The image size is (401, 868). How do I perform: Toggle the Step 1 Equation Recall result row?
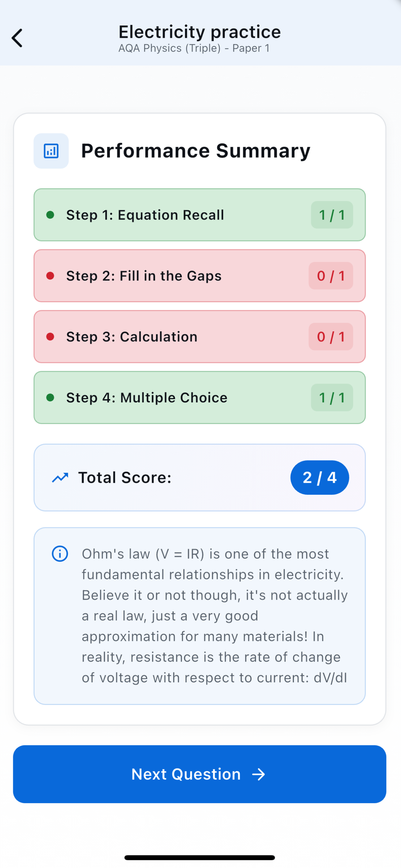click(x=200, y=215)
